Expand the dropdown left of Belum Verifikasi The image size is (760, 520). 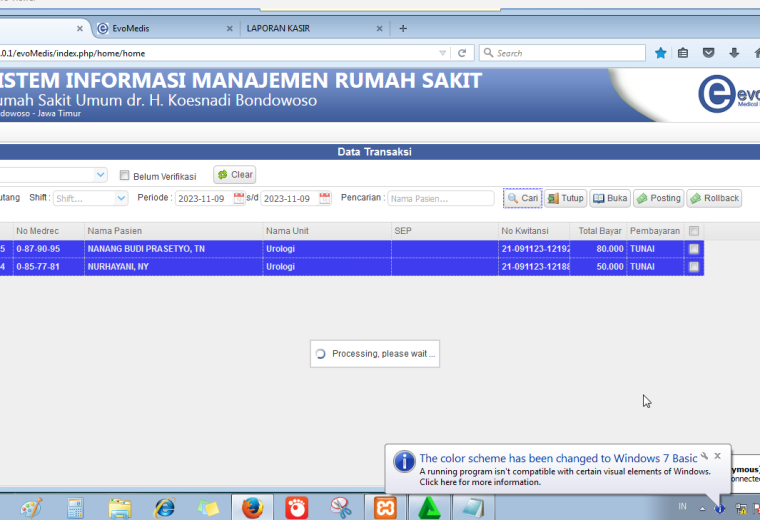pyautogui.click(x=100, y=174)
